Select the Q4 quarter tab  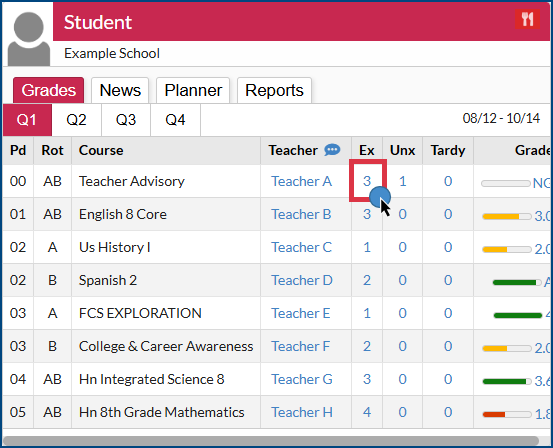(175, 120)
